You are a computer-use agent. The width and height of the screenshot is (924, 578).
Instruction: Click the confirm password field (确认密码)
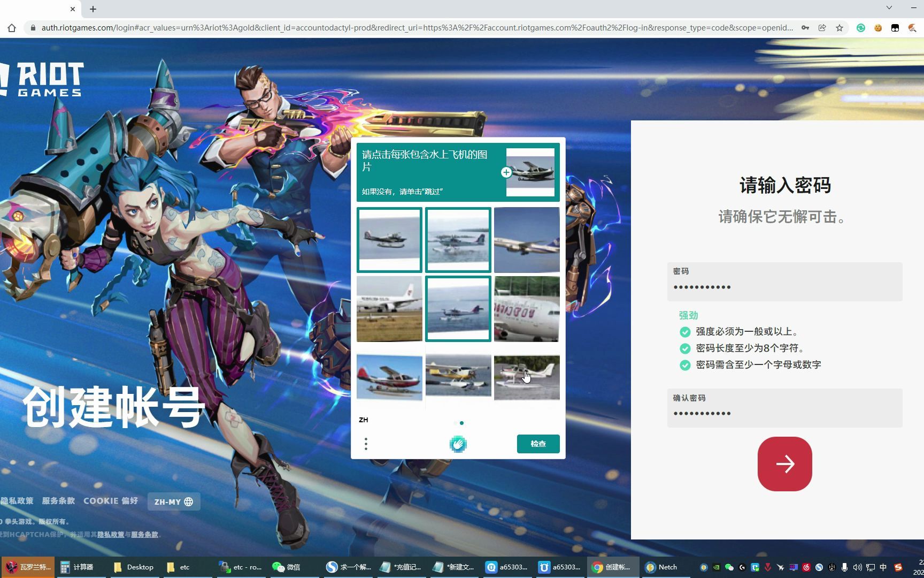click(784, 408)
